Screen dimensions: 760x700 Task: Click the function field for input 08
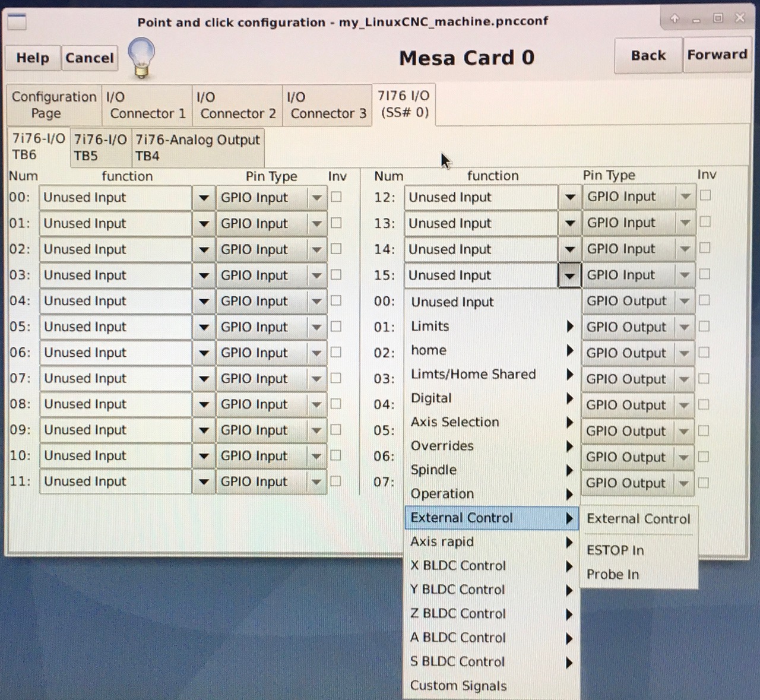[x=116, y=404]
